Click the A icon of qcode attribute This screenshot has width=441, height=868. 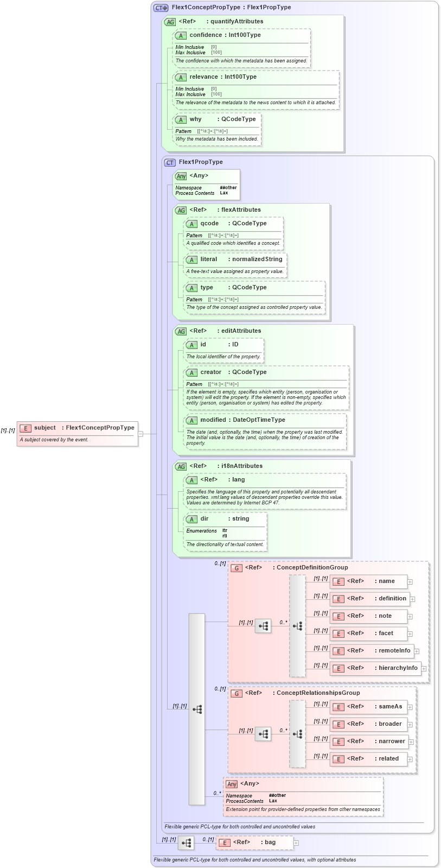(x=191, y=224)
